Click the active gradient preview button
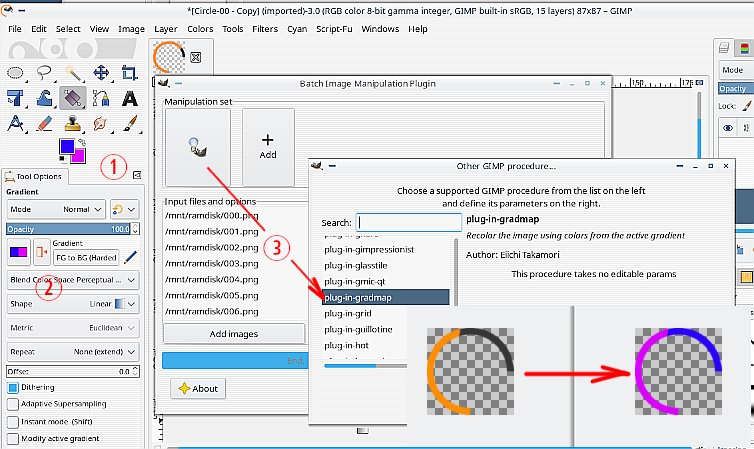The image size is (754, 449). point(19,252)
